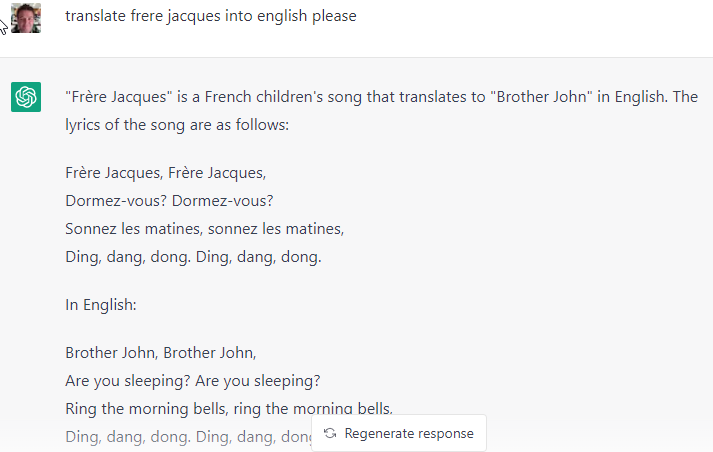The width and height of the screenshot is (713, 452).
Task: Click the 'Are you sleeping?' lyric line
Action: [193, 381]
